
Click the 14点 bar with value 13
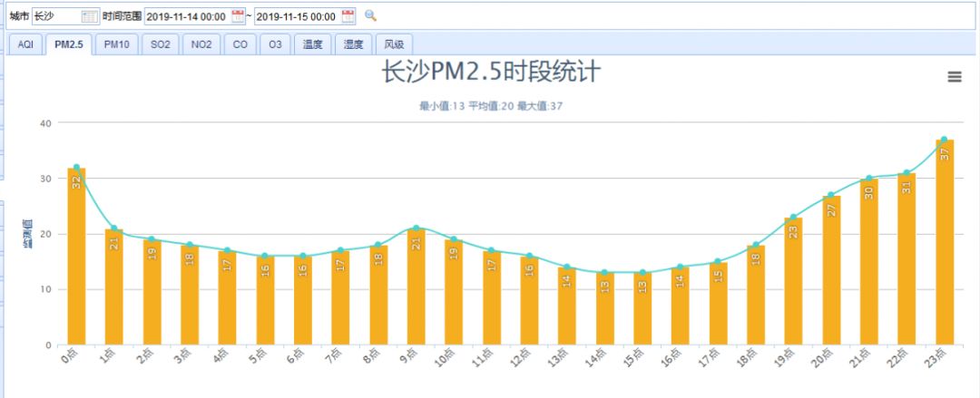point(604,308)
